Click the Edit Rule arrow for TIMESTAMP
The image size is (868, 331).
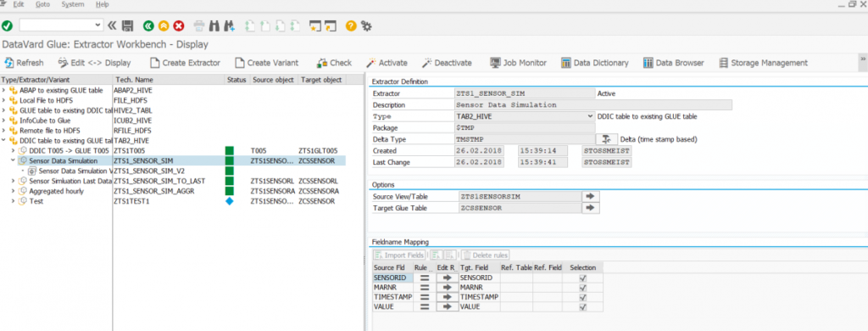(448, 296)
